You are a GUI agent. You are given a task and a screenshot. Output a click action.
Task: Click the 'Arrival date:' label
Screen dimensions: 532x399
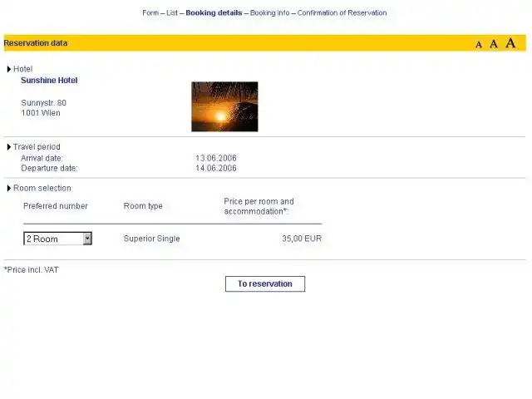[42, 158]
